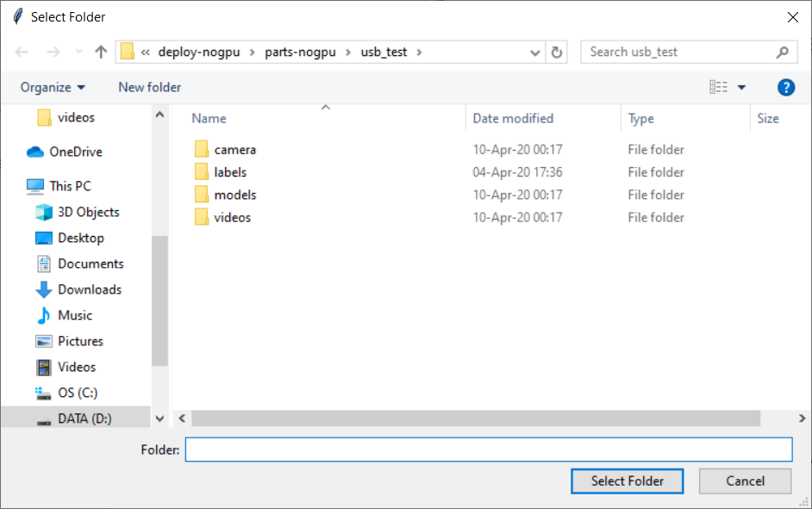
Task: Open Downloads in sidebar
Action: point(90,289)
